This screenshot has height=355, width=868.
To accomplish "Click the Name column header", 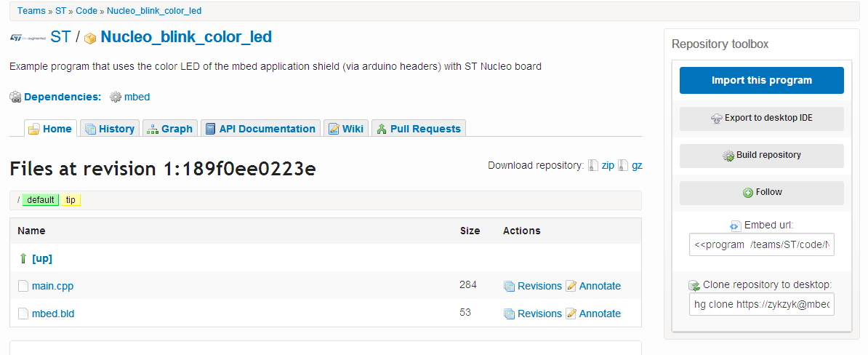I will click(31, 231).
